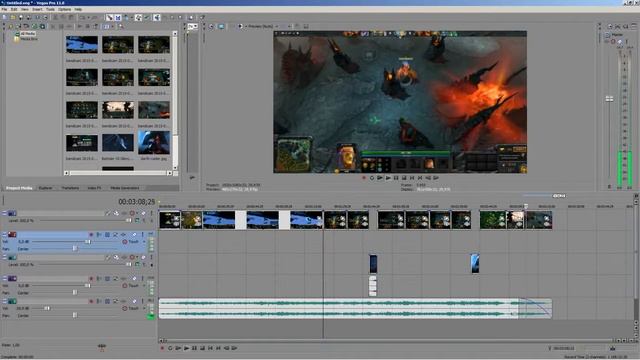Minimize the top video track header
The width and height of the screenshot is (640, 360).
point(4,213)
